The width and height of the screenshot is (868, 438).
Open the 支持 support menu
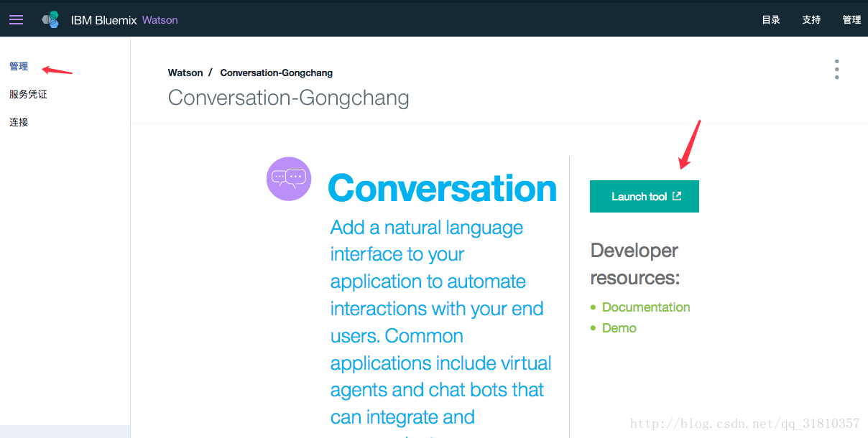(811, 20)
